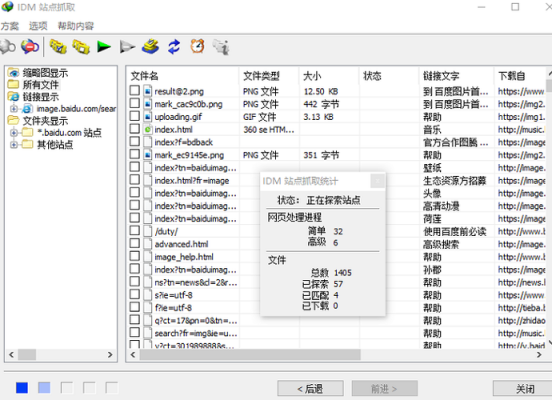Open the 选项 menu
Screen dimensions: 552x400
pyautogui.click(x=38, y=26)
